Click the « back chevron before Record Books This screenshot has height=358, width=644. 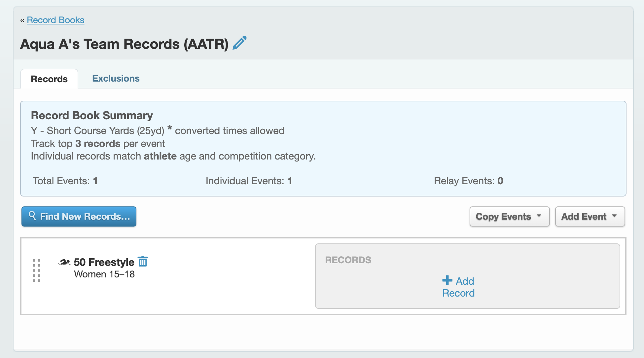22,20
